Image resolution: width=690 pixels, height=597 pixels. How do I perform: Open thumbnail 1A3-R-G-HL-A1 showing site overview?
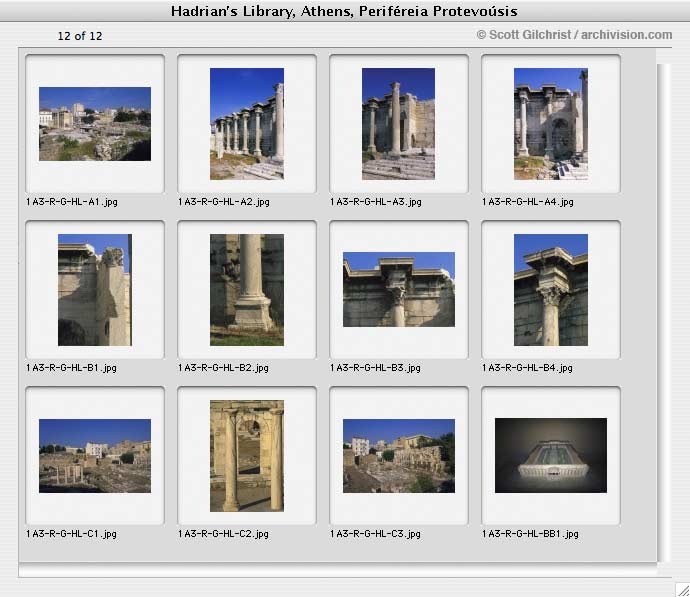click(95, 124)
